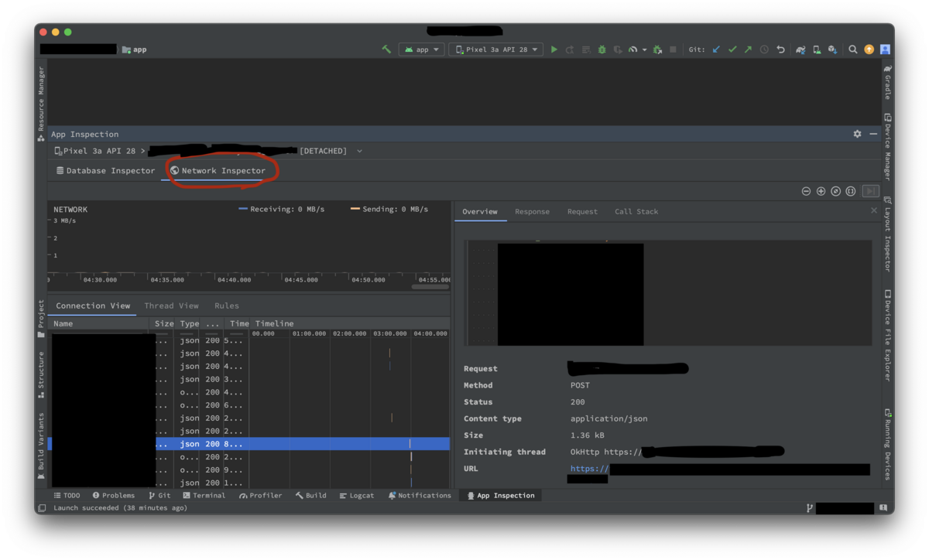The image size is (929, 560).
Task: Select the highlighted json 200 8... row
Action: pos(249,444)
